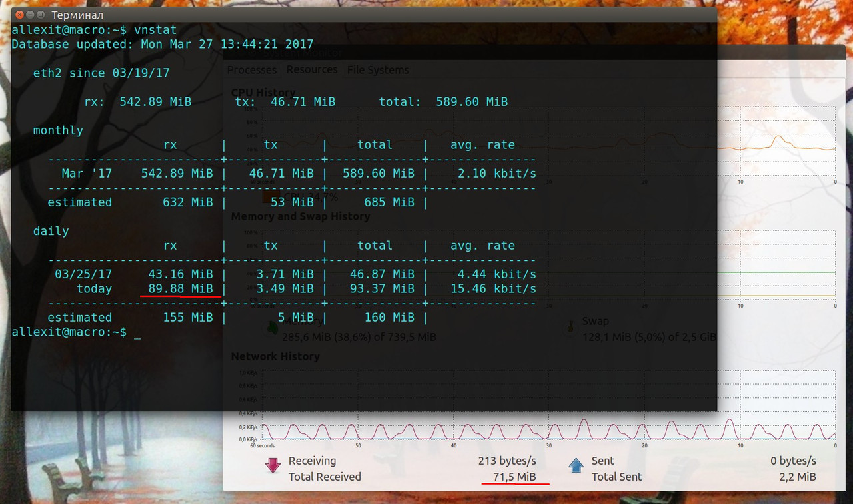Click the 'total: 589.60 MiB' summary value
853x504 pixels.
tap(443, 102)
